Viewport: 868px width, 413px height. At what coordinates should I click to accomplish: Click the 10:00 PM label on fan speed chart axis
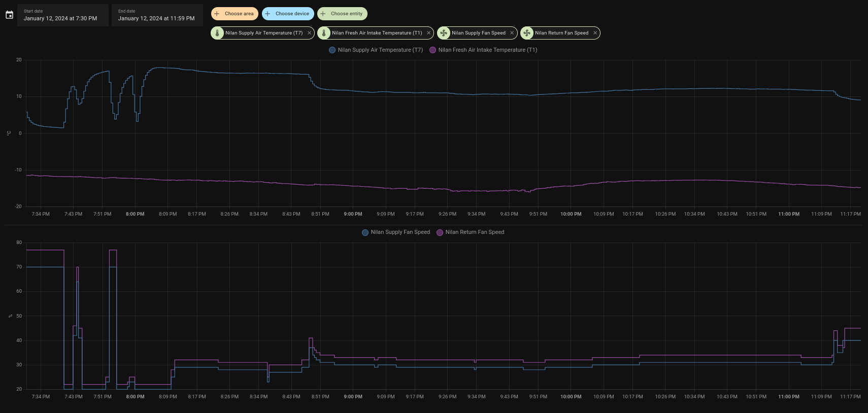571,397
